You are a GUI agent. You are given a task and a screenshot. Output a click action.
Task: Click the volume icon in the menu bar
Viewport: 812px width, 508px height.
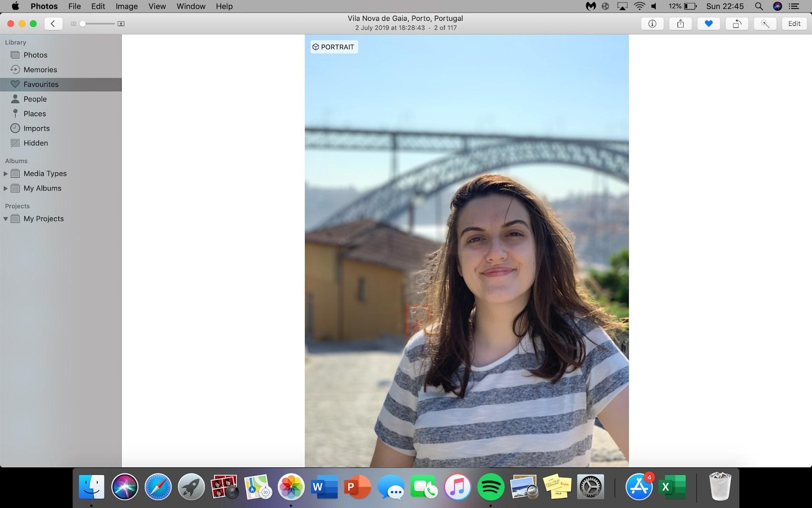654,6
